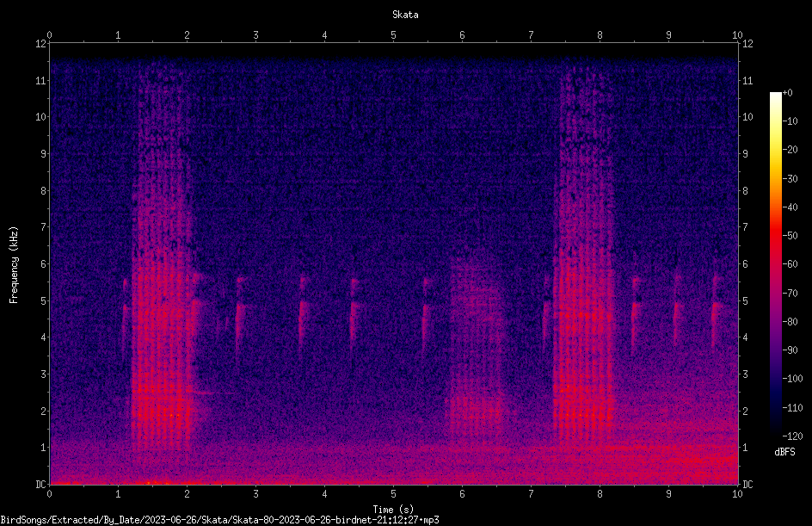The height and width of the screenshot is (526, 812).
Task: Click the chirp call near 5.5 seconds
Action: (x=426, y=313)
